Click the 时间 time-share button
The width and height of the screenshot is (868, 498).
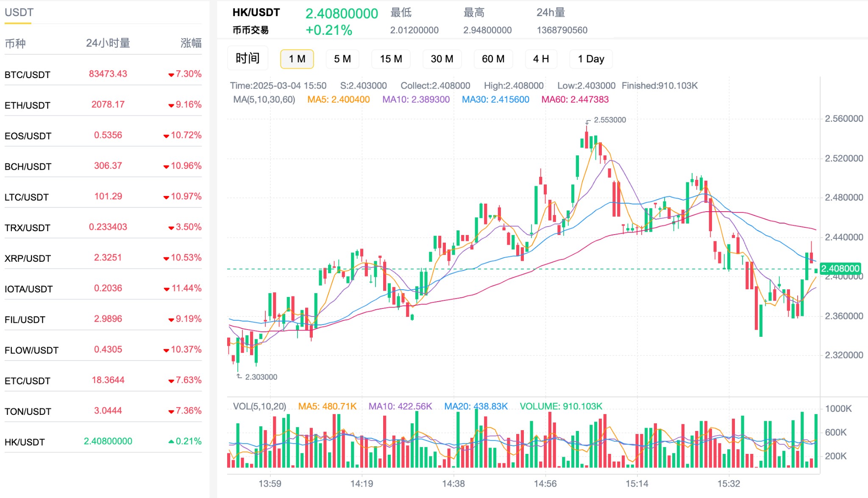(248, 58)
